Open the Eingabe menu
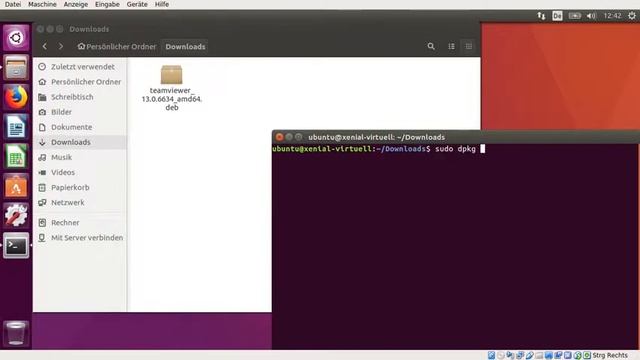The width and height of the screenshot is (640, 360). point(107,4)
